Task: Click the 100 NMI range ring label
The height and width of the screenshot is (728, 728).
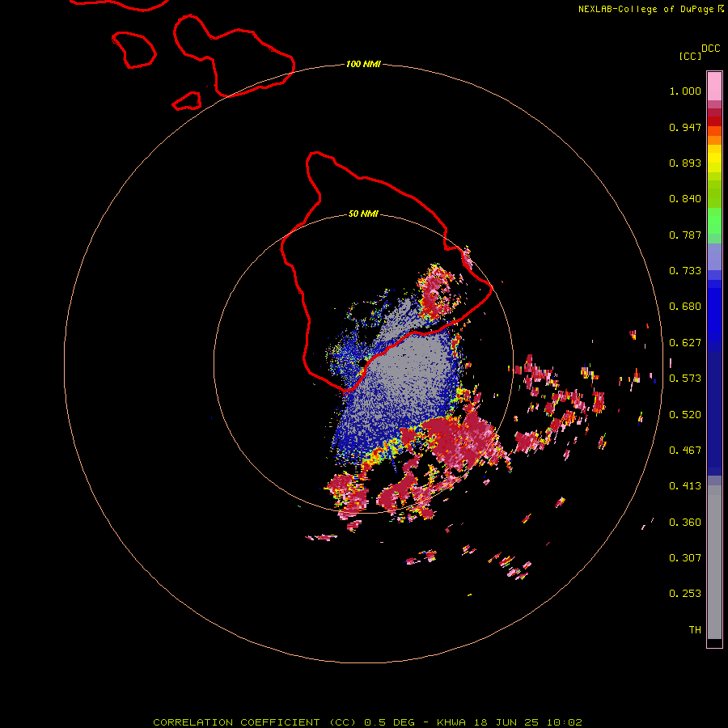Action: pos(363,64)
